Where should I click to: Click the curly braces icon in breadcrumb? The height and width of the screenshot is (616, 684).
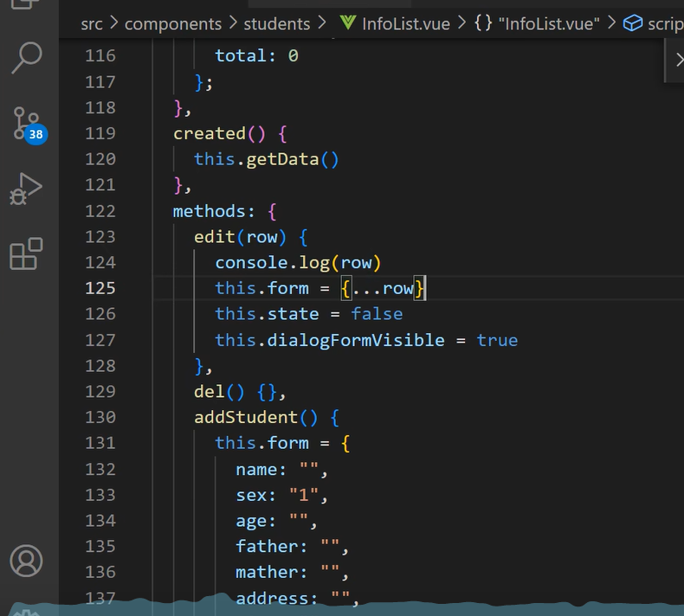(483, 23)
